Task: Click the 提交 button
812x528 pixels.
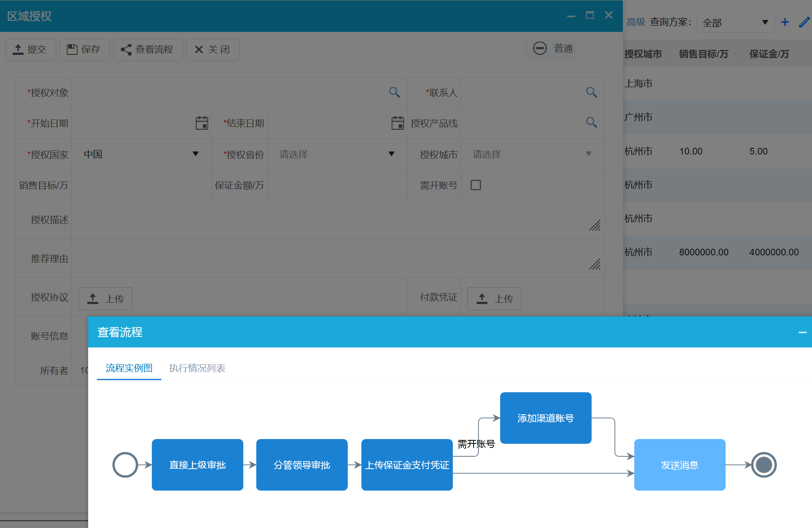Action: pyautogui.click(x=31, y=50)
